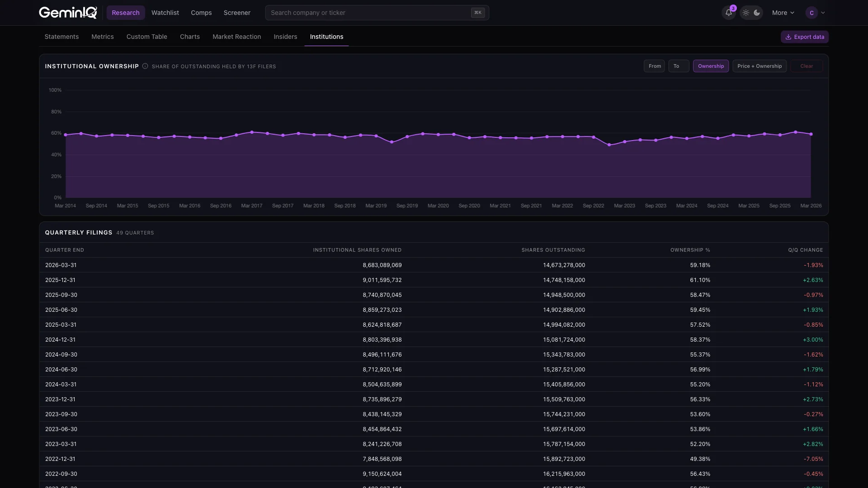
Task: Click the Quarter End column header
Action: [65, 250]
